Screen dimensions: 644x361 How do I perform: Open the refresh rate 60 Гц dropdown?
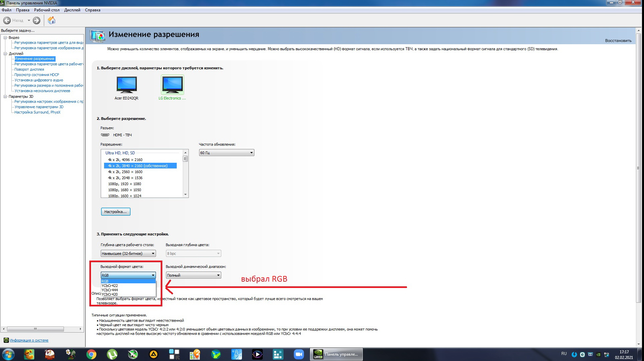click(226, 153)
